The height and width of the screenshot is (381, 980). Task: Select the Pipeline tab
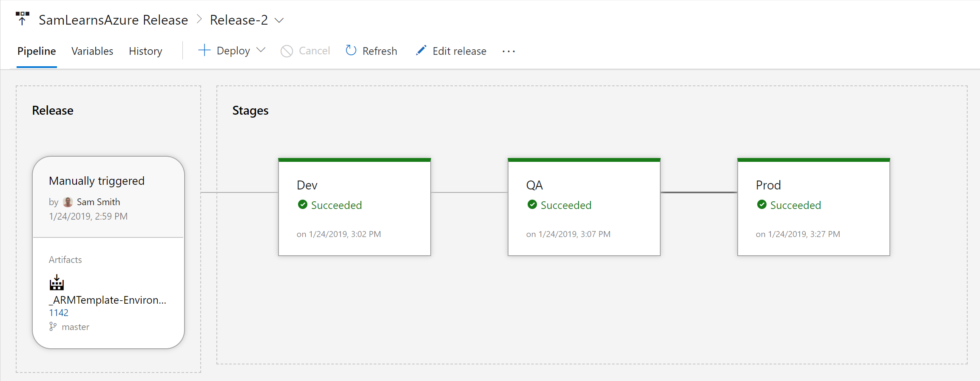pyautogui.click(x=37, y=51)
